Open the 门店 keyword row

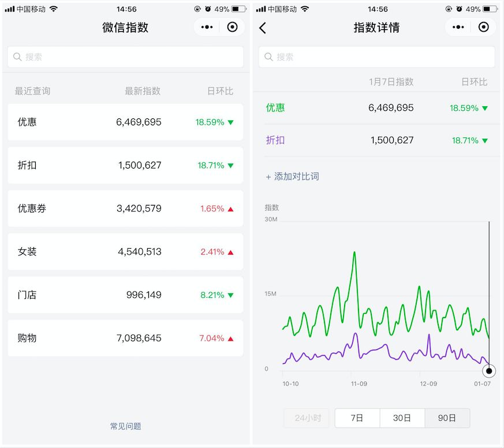(x=125, y=294)
